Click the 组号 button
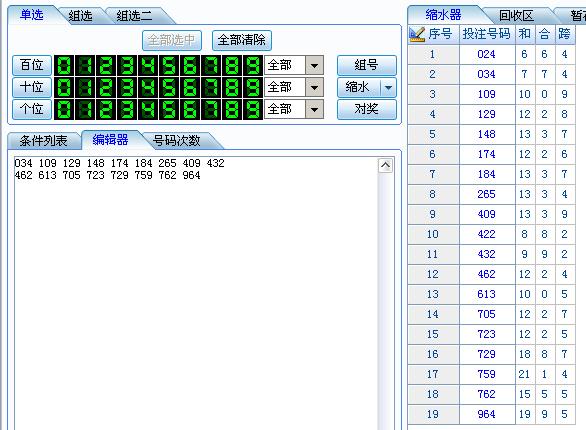Screen dimensions: 586x430 (x=367, y=65)
